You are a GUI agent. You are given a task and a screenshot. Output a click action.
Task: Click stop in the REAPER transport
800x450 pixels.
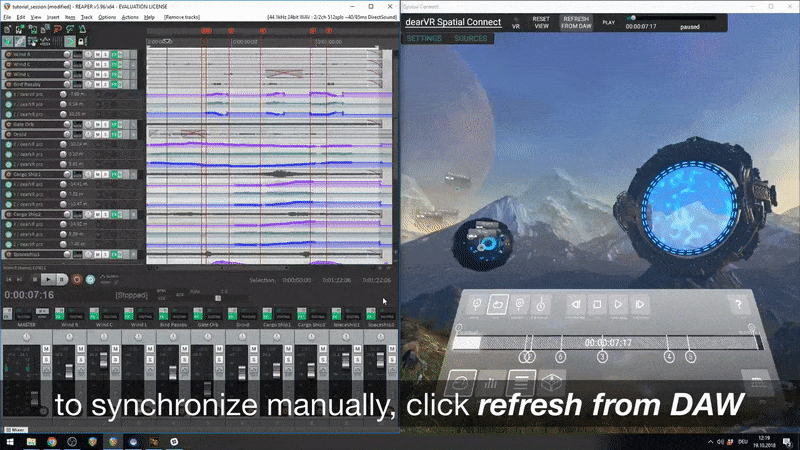[x=35, y=280]
